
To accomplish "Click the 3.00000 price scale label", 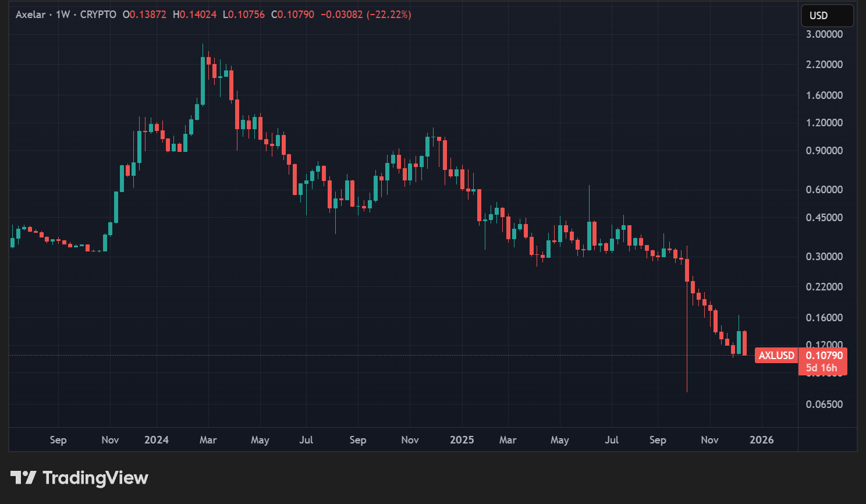I will pos(824,34).
